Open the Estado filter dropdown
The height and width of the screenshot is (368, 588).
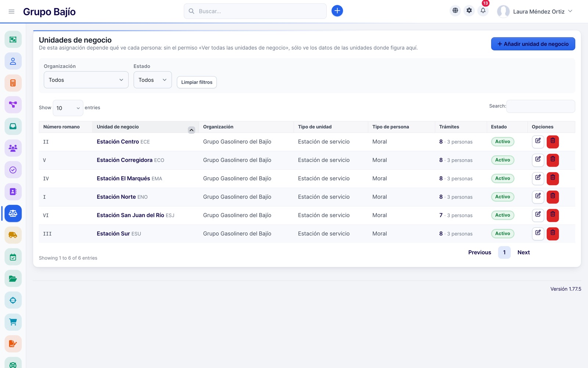click(x=153, y=80)
